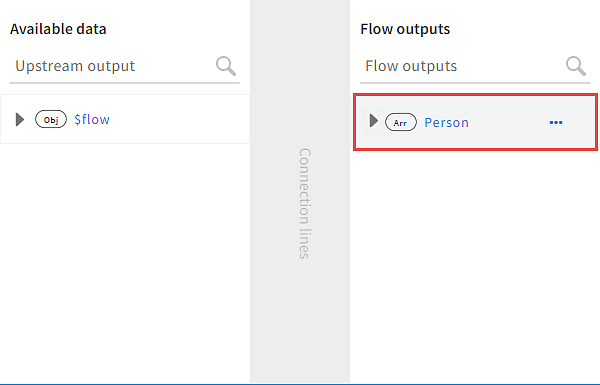This screenshot has width=600, height=385.
Task: Select the $flow row blank area
Action: [180, 119]
